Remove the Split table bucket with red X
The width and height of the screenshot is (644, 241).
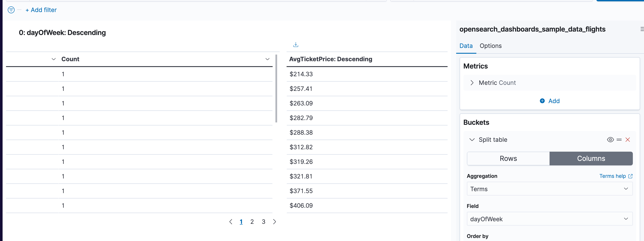click(x=628, y=140)
